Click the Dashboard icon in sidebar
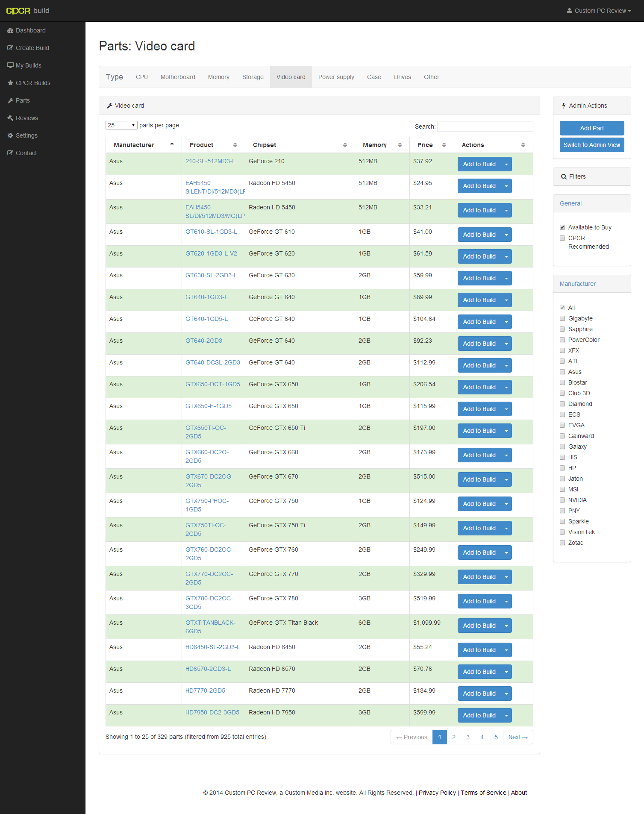 pos(10,30)
